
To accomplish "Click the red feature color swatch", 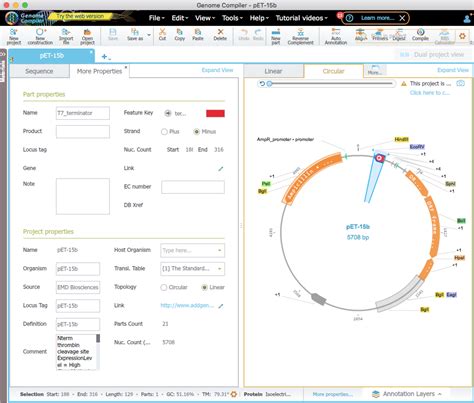I will pos(215,113).
